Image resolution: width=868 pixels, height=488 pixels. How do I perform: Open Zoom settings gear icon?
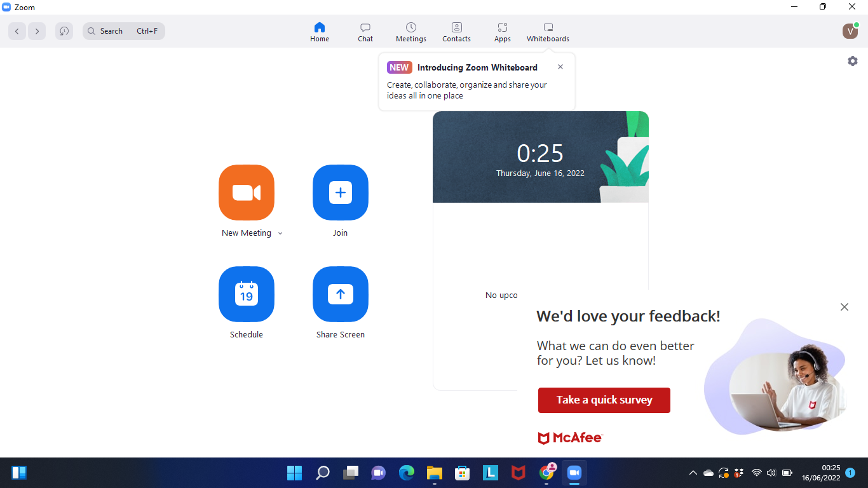click(x=853, y=61)
